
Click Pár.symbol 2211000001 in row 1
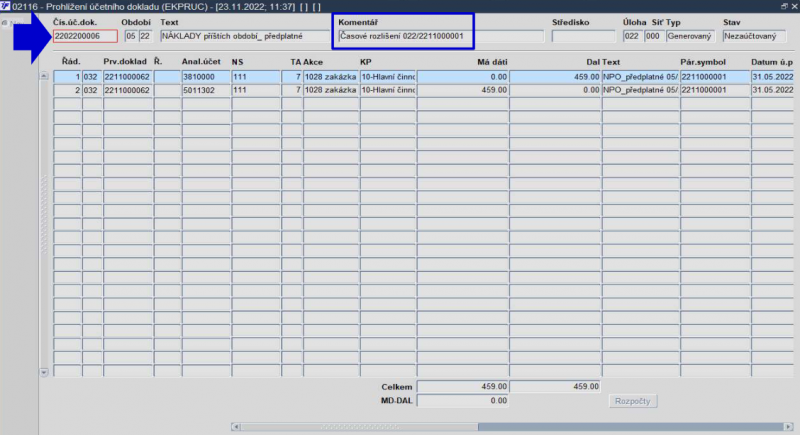715,77
